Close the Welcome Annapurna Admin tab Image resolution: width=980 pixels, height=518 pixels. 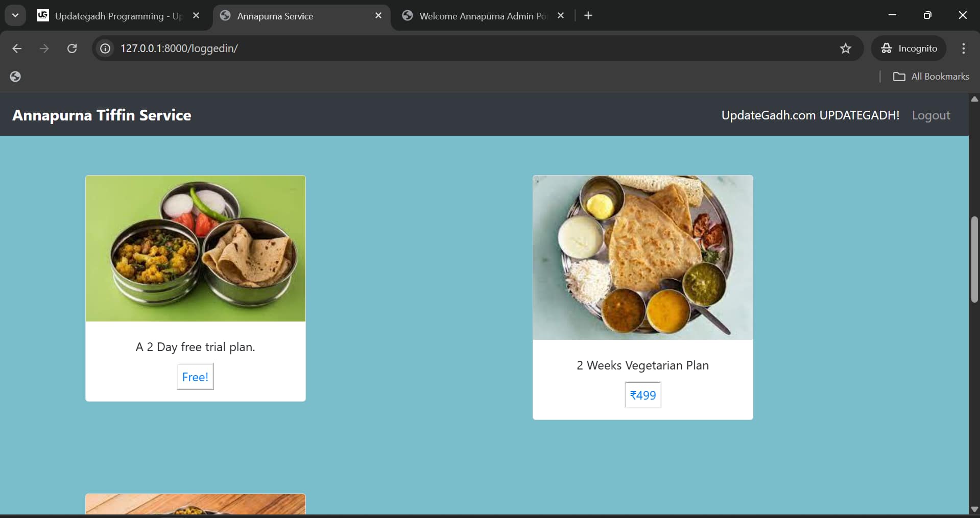pos(560,16)
